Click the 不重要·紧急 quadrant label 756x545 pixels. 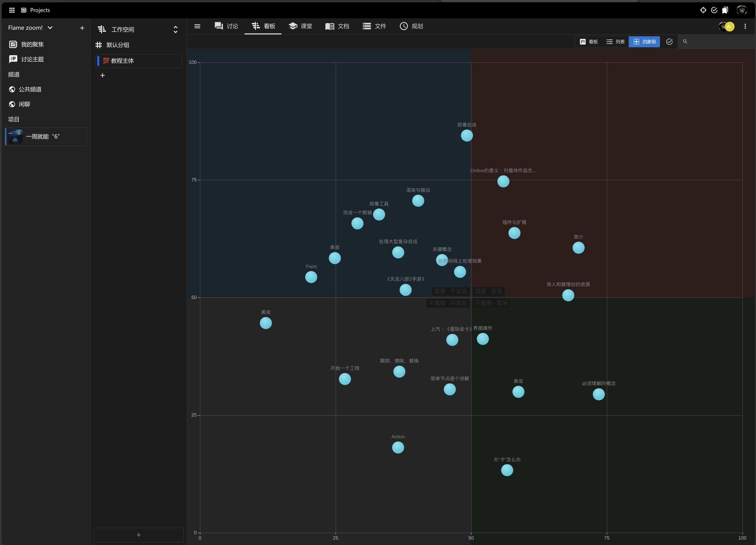pyautogui.click(x=491, y=303)
